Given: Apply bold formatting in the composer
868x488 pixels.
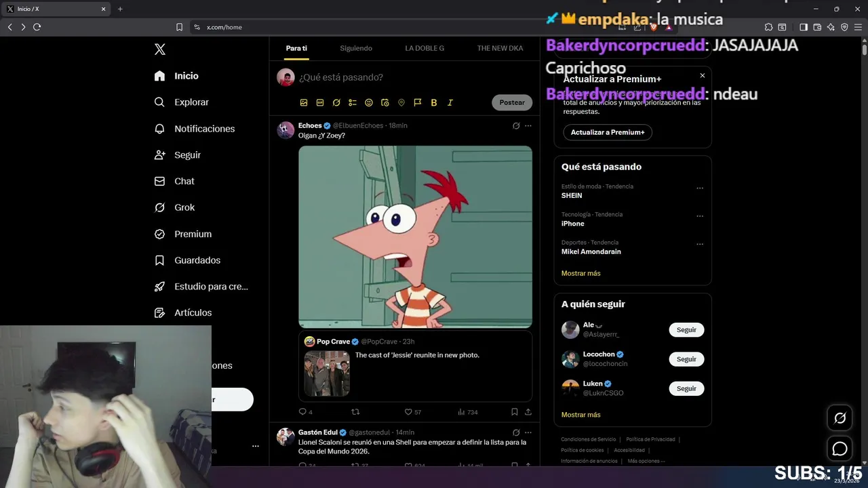Looking at the screenshot, I should (x=434, y=102).
